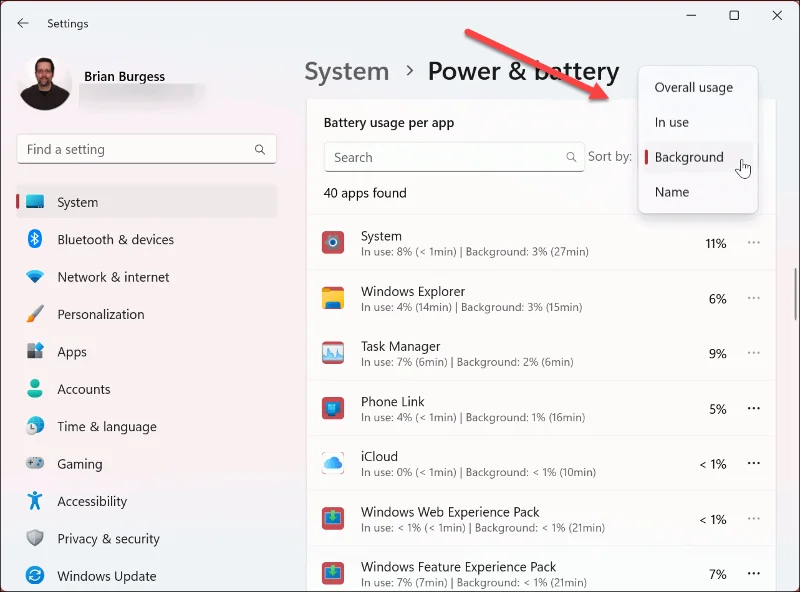This screenshot has width=800, height=592.
Task: Open more options for Phone Link
Action: 754,408
